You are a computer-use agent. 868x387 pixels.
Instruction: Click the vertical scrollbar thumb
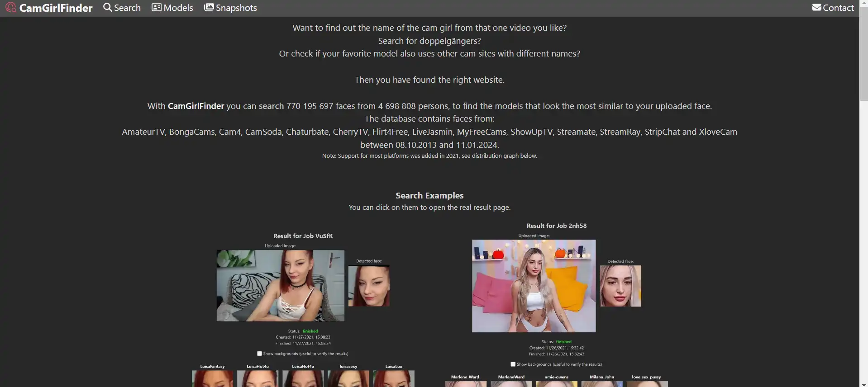[863, 54]
